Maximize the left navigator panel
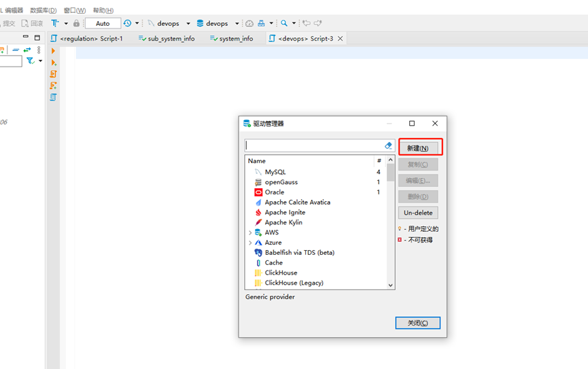The image size is (588, 369). 37,37
